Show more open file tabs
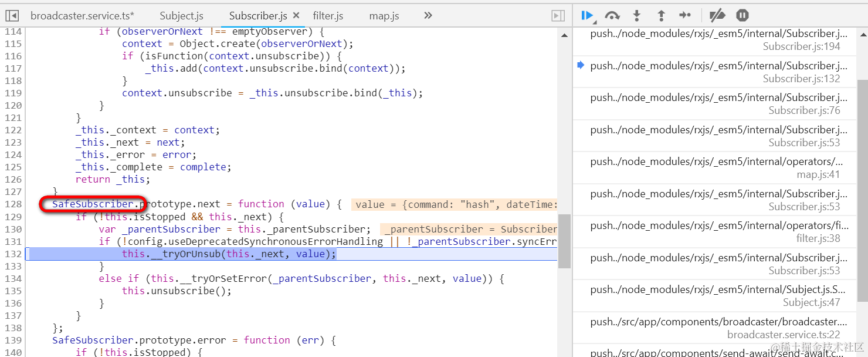Screen dimensions: 868x357 [x=428, y=16]
